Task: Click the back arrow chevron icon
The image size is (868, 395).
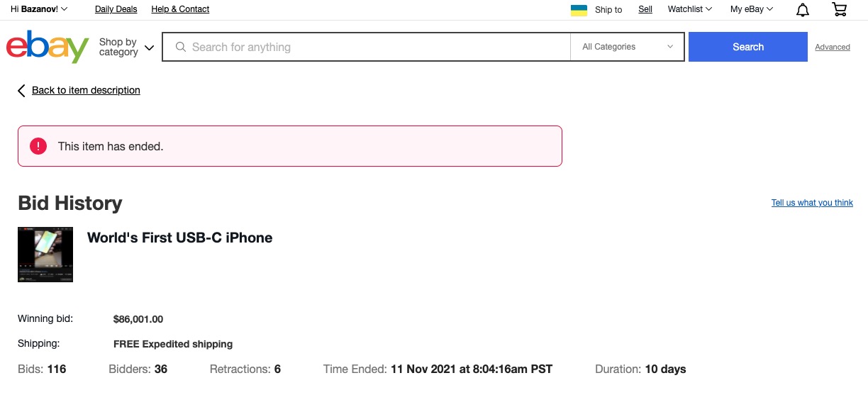Action: click(21, 91)
